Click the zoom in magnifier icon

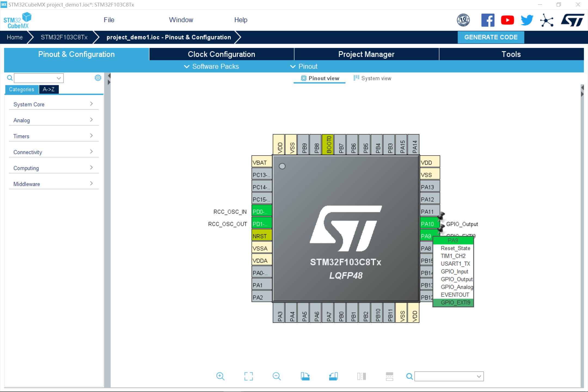pyautogui.click(x=220, y=376)
